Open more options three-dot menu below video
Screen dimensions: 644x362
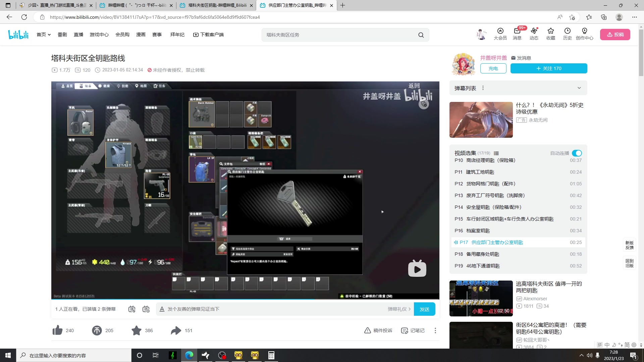(435, 330)
